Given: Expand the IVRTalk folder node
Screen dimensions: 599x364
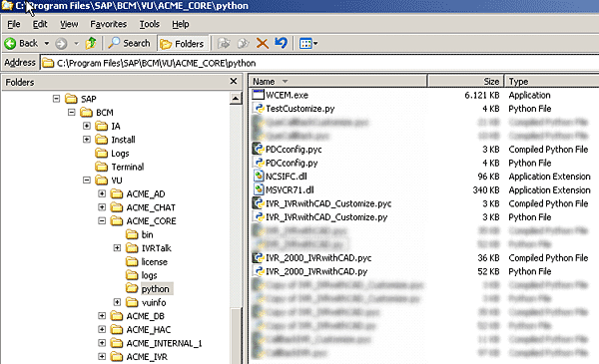Looking at the screenshot, I should click(x=117, y=248).
